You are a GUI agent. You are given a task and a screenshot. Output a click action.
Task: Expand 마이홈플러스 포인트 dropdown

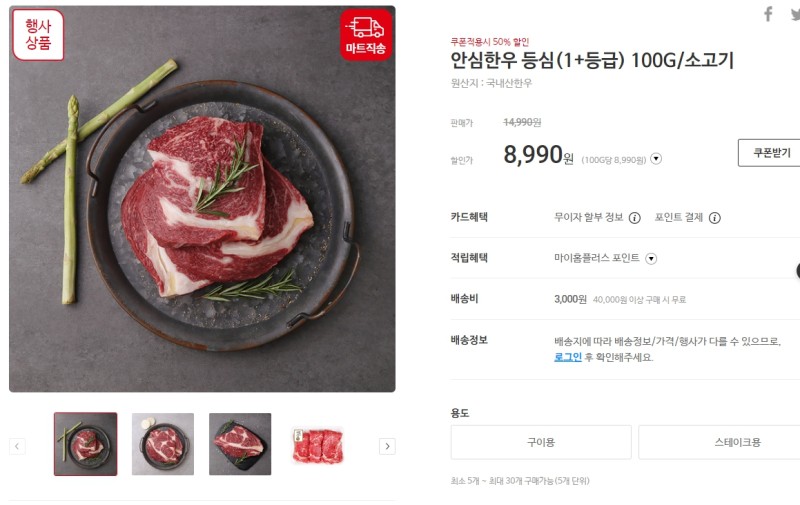(651, 259)
